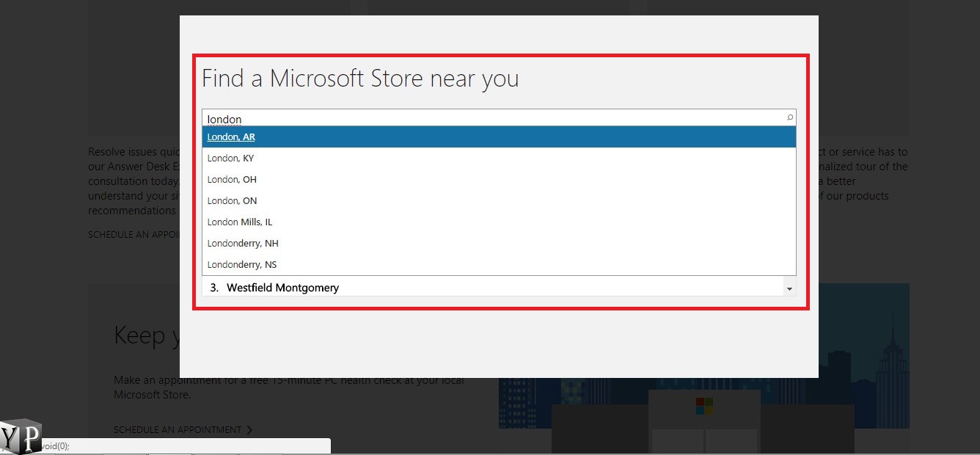
Task: Choose London, KY from suggestions
Action: tap(499, 159)
